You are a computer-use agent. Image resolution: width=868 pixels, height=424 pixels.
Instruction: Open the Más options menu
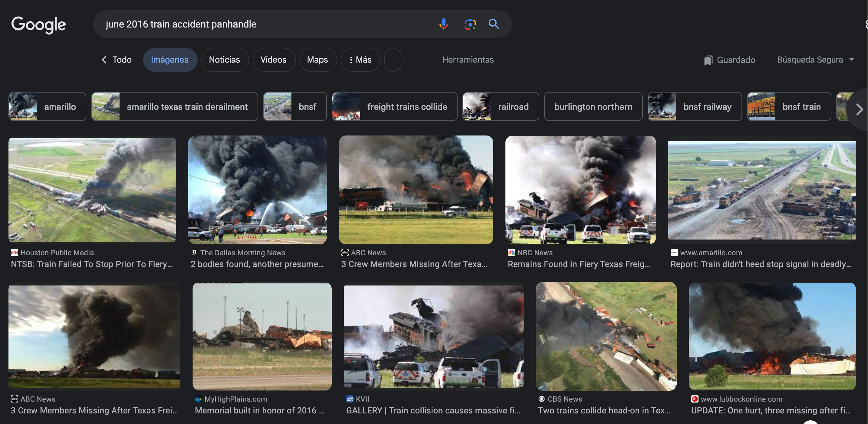click(x=360, y=60)
